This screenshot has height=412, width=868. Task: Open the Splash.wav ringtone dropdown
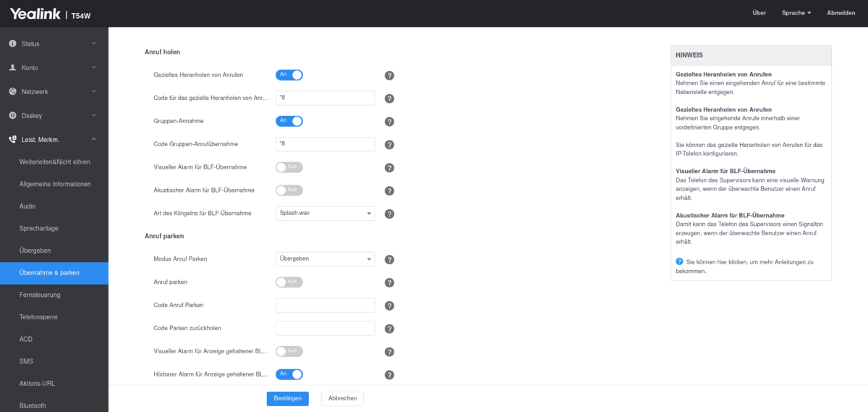(325, 214)
